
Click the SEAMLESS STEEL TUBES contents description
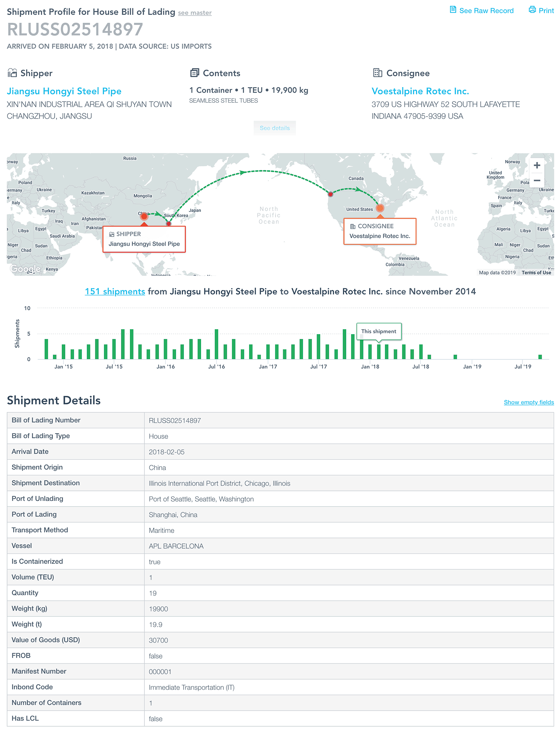click(x=223, y=101)
